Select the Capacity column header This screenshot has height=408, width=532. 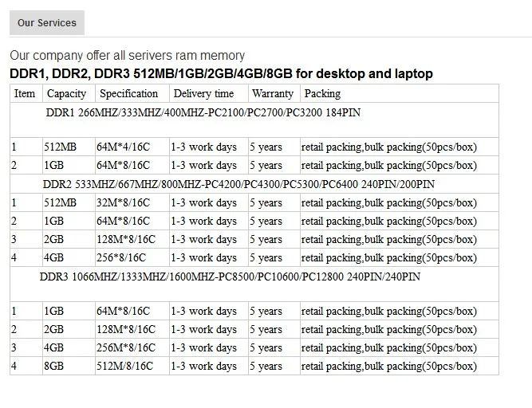(x=66, y=93)
